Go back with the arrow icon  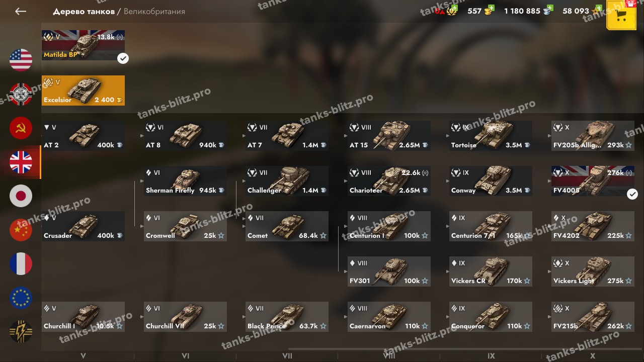21,11
